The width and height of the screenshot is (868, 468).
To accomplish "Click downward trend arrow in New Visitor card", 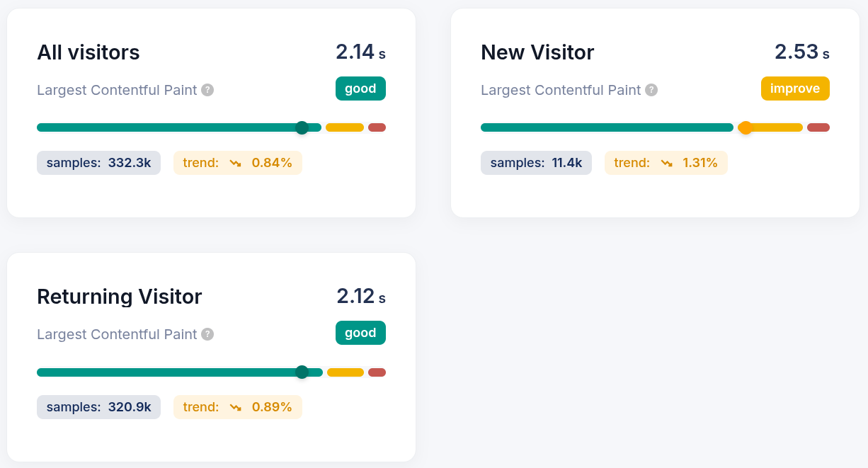I will (x=667, y=163).
